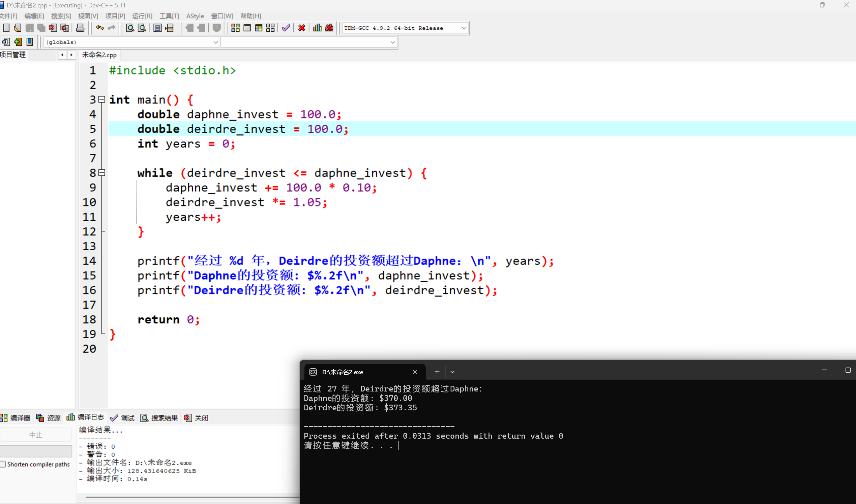Collapse the main function fold marker
856x504 pixels.
pyautogui.click(x=101, y=99)
